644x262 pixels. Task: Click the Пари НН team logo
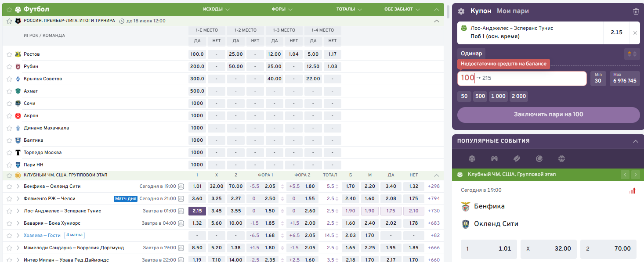click(x=18, y=165)
